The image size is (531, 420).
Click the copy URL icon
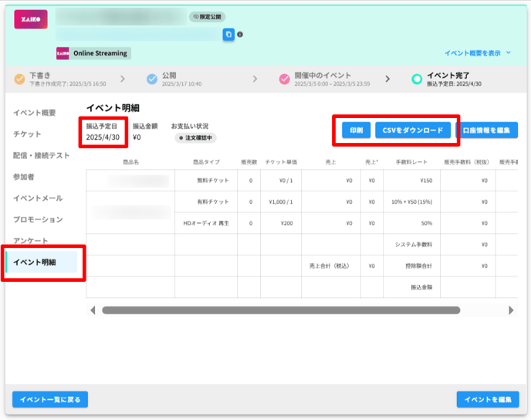[228, 34]
